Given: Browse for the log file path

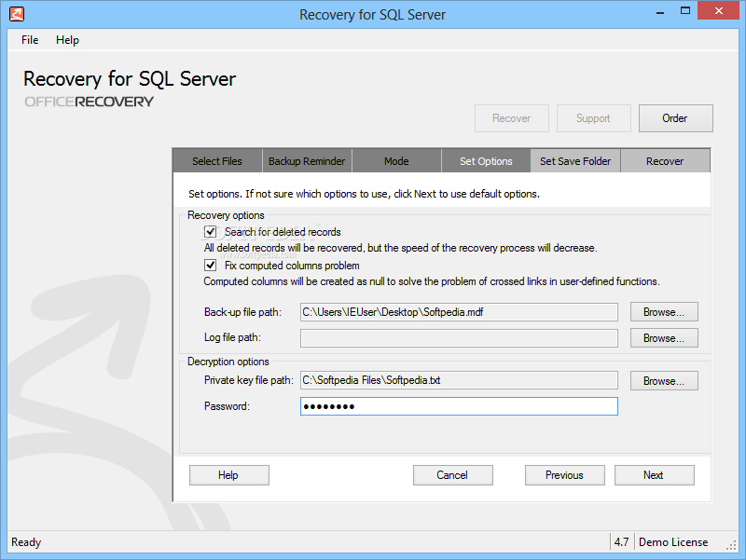Looking at the screenshot, I should coord(664,338).
